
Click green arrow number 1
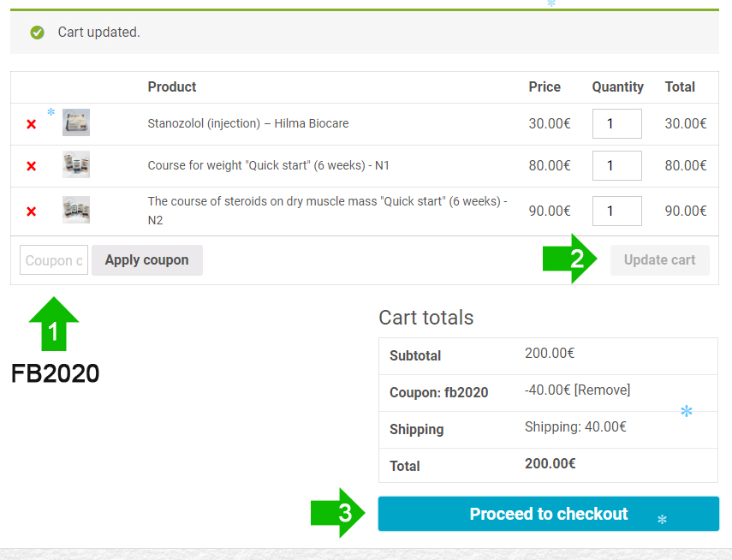54,325
